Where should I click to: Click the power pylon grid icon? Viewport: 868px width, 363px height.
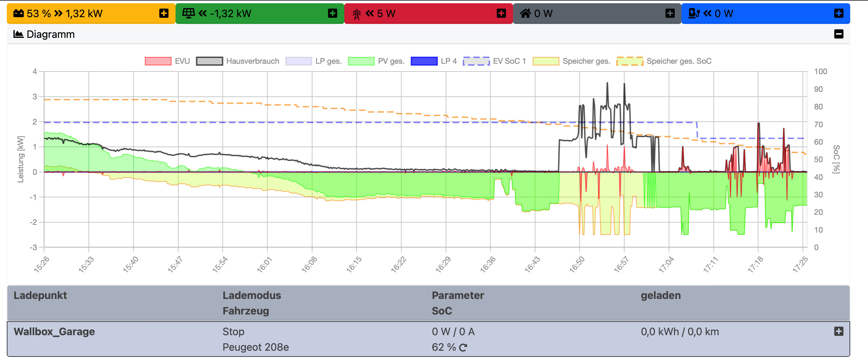click(357, 14)
